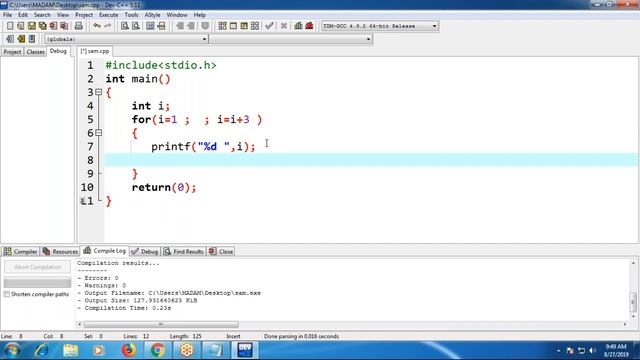Open Firefox from the taskbar
The width and height of the screenshot is (640, 360).
(129, 350)
